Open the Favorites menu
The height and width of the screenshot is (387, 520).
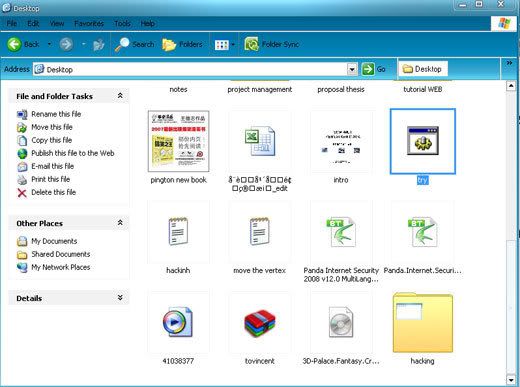click(x=89, y=24)
